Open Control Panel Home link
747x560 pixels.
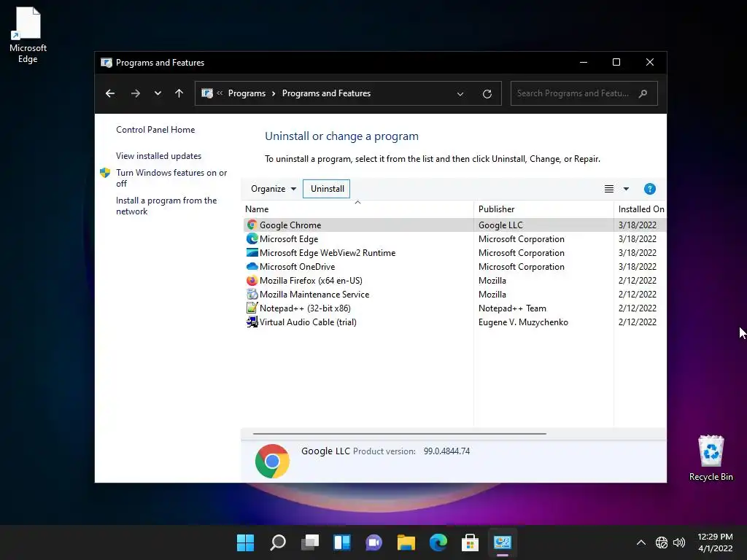click(x=155, y=130)
